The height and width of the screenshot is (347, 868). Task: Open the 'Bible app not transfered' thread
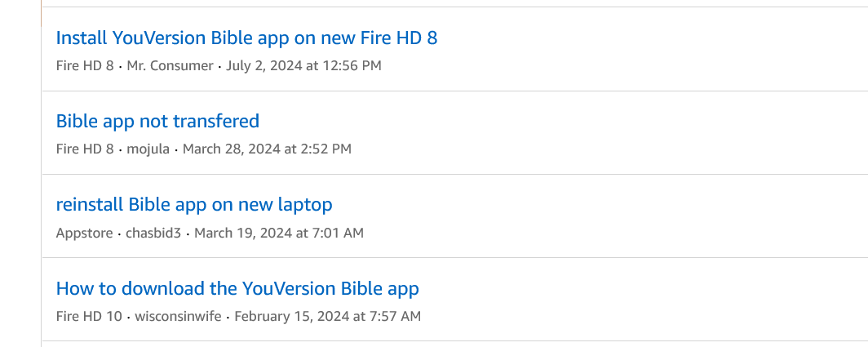point(157,121)
